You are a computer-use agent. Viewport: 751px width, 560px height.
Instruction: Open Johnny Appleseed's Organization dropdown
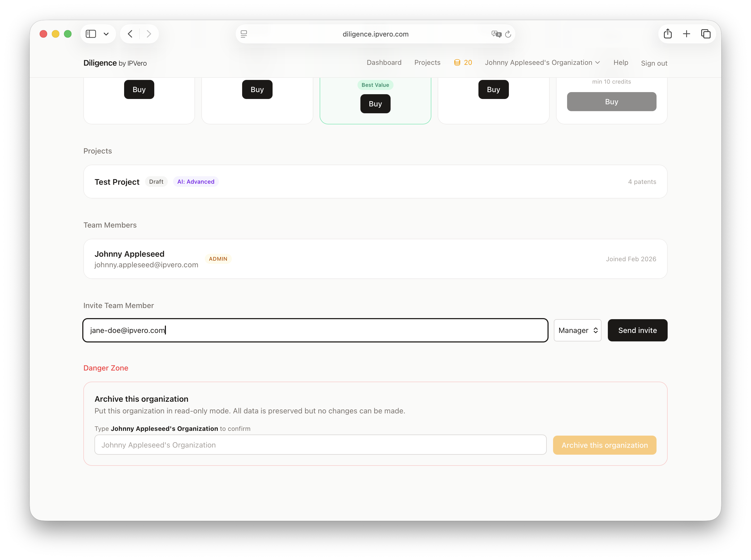[542, 63]
